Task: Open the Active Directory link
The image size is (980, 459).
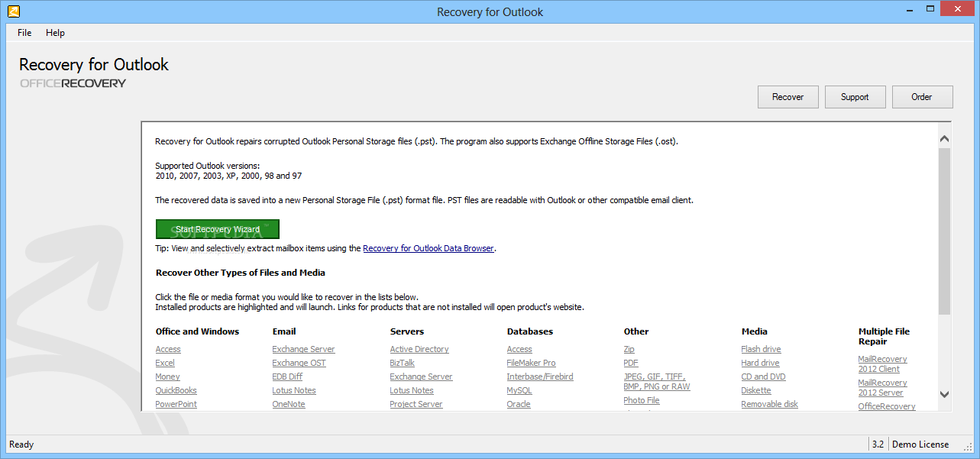Action: (x=419, y=349)
